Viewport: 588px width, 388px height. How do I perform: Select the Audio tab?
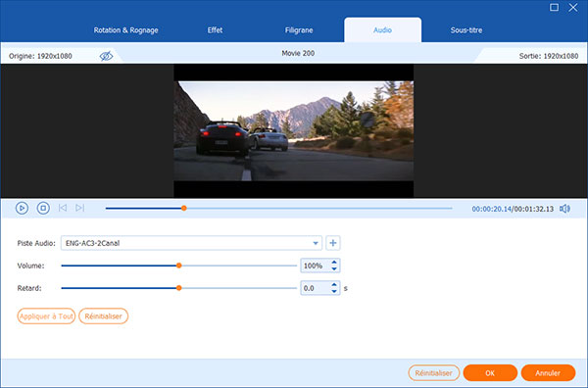click(382, 30)
